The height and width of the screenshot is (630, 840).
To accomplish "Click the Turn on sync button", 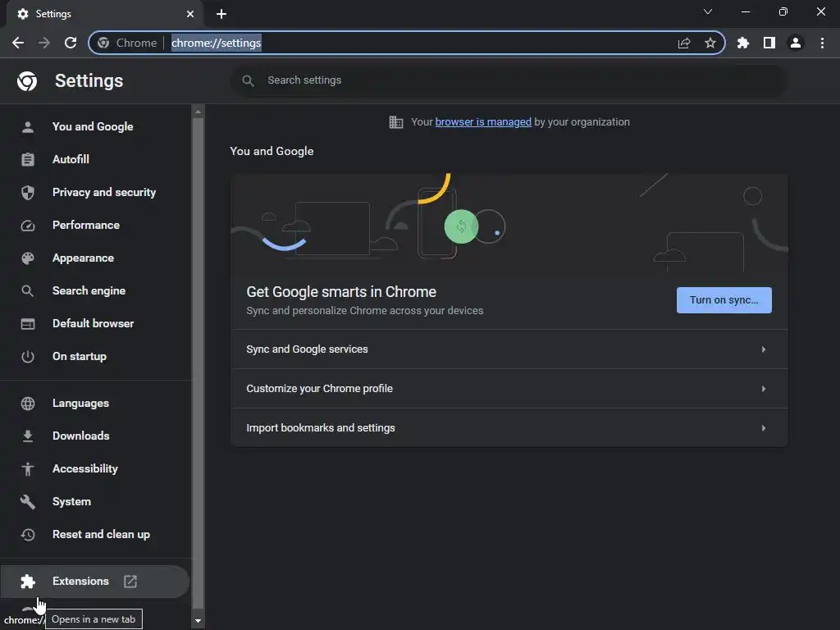I will (724, 300).
